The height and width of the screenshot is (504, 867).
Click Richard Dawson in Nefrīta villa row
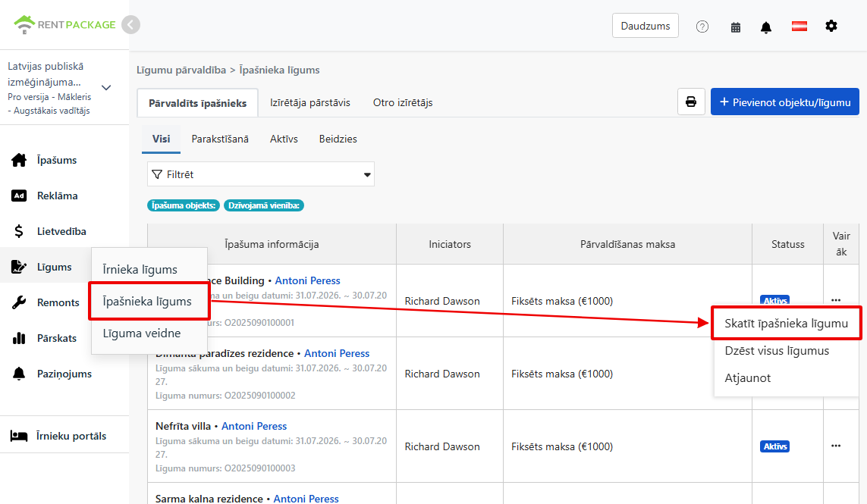pyautogui.click(x=441, y=446)
